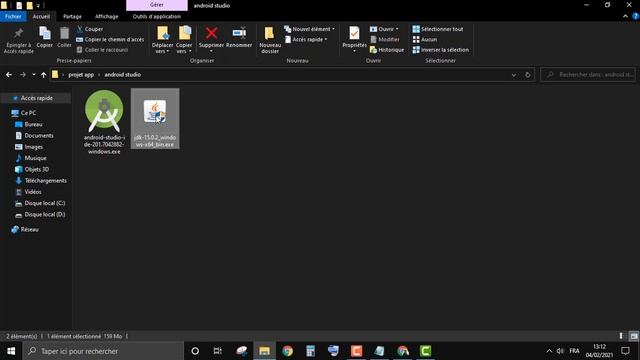Open Windows Start menu
The height and width of the screenshot is (360, 640).
(x=11, y=351)
